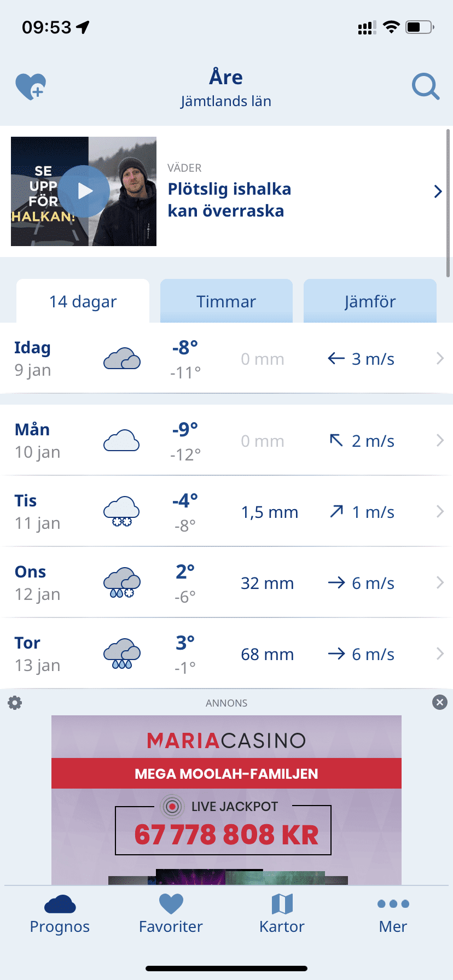This screenshot has height=980, width=453.
Task: Go to Favoriter in bottom navigation
Action: point(171,914)
